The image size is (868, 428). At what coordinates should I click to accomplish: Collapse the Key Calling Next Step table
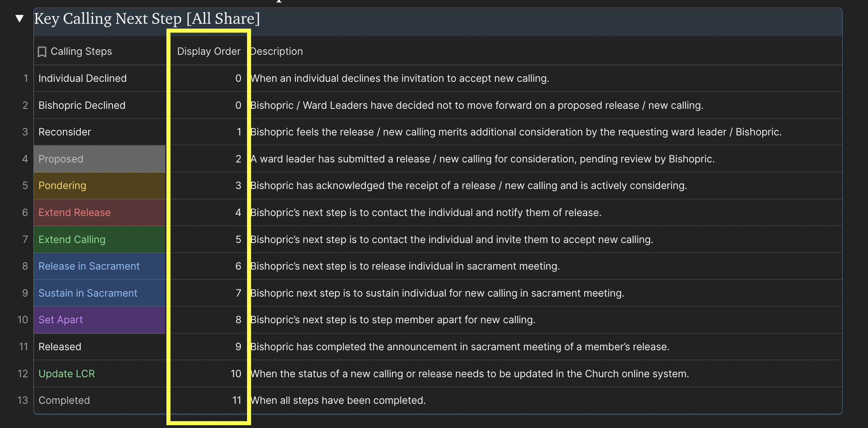pos(19,19)
